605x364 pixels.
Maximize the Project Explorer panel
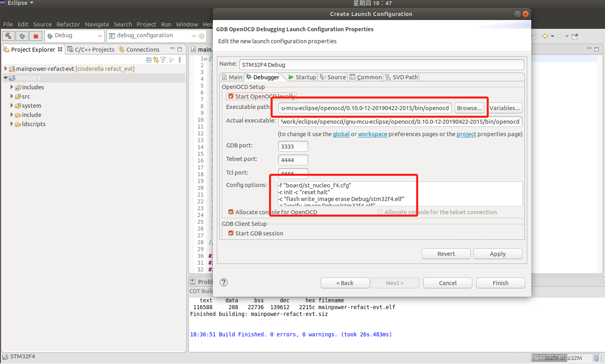[x=180, y=49]
